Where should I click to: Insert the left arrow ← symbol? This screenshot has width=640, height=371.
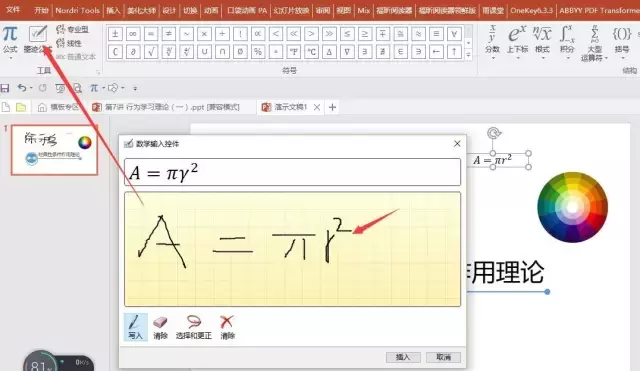(436, 52)
